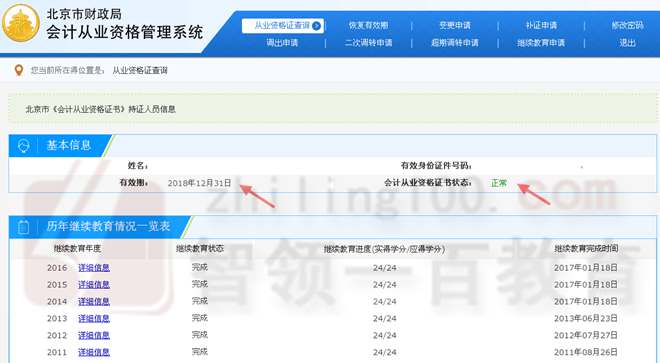
Task: Click the orange location pin icon
Action: tap(19, 70)
